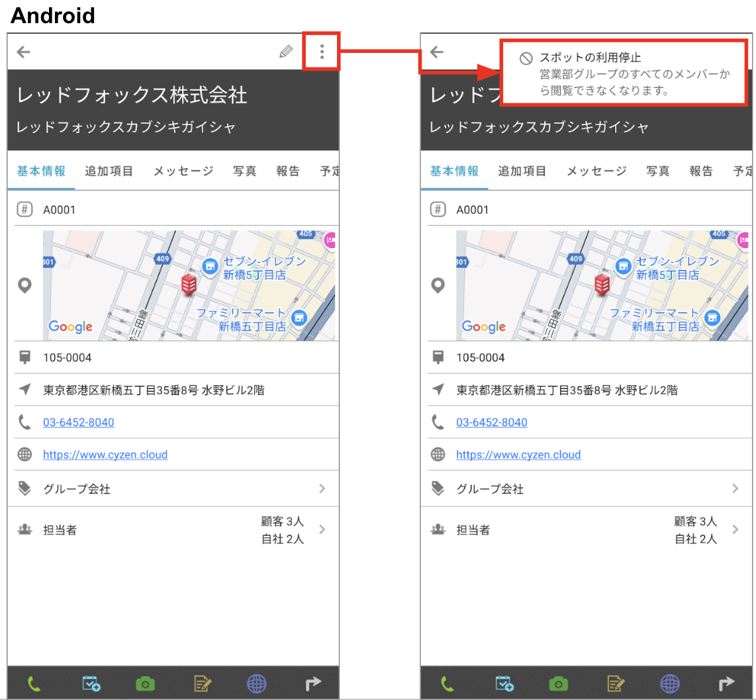Tap tag icon beside グループ会社, left screen
The width and height of the screenshot is (756, 700).
click(x=24, y=488)
